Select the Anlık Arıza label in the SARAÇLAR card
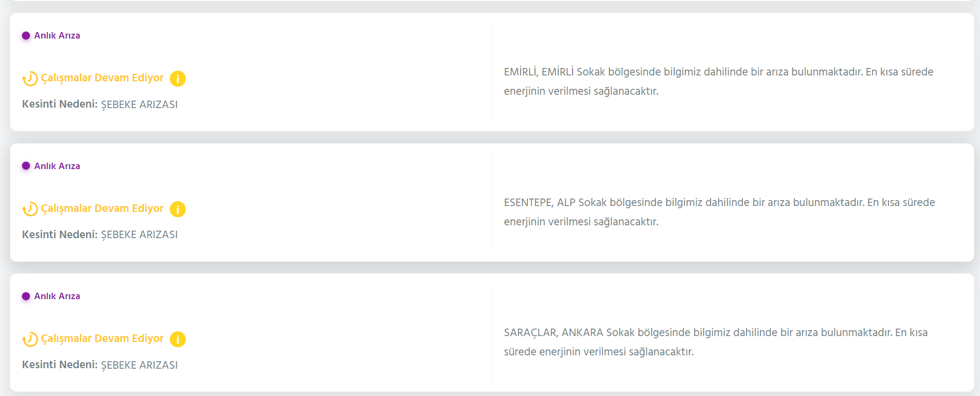Screen dimensions: 980x396 [x=57, y=296]
